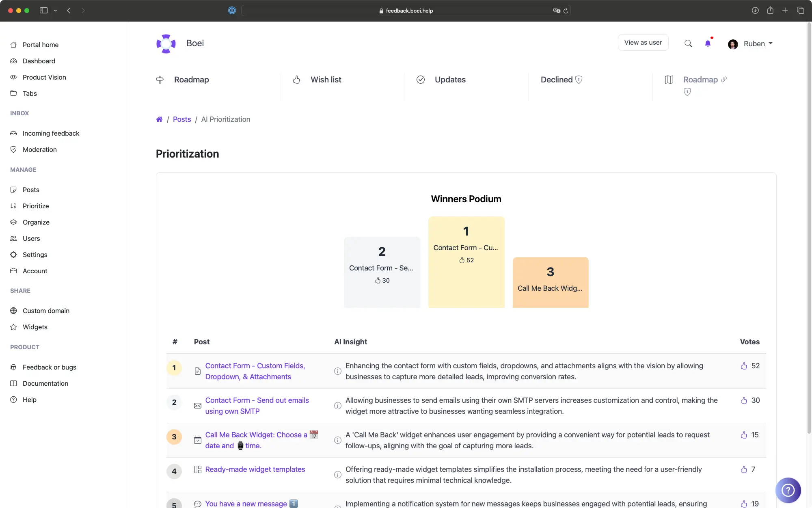Open the floating question mark help button

(x=788, y=490)
